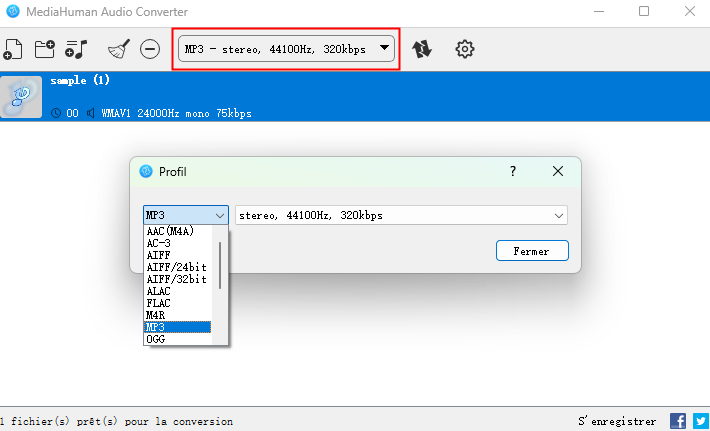Click the clock duration icon on the sample row
This screenshot has height=431, width=710.
(x=56, y=113)
